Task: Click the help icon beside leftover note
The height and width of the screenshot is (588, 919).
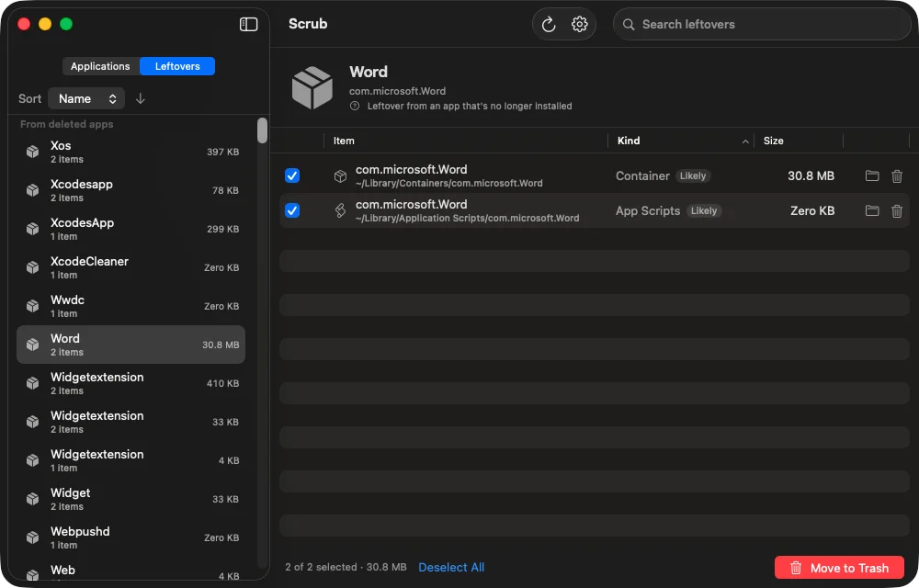Action: tap(355, 106)
